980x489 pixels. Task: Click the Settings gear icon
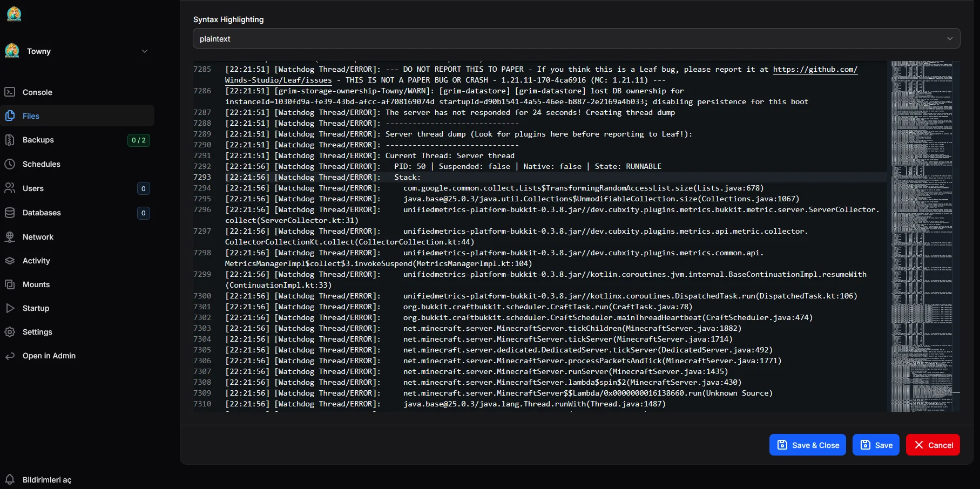(10, 332)
